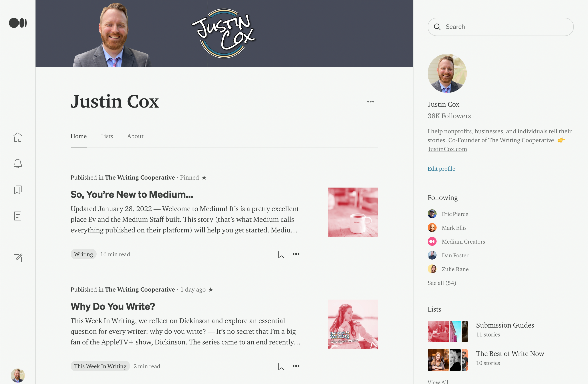The width and height of the screenshot is (588, 384).
Task: Start writing a story with pencil icon
Action: pyautogui.click(x=18, y=258)
